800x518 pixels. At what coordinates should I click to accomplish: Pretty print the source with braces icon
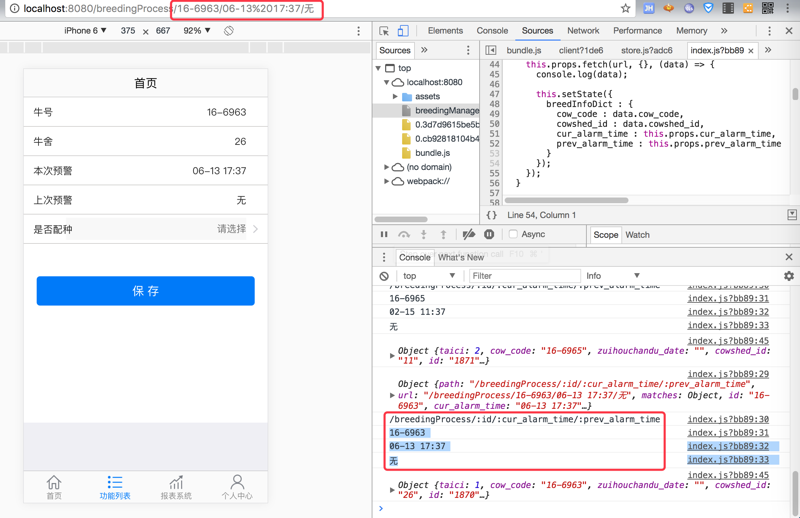pos(491,215)
